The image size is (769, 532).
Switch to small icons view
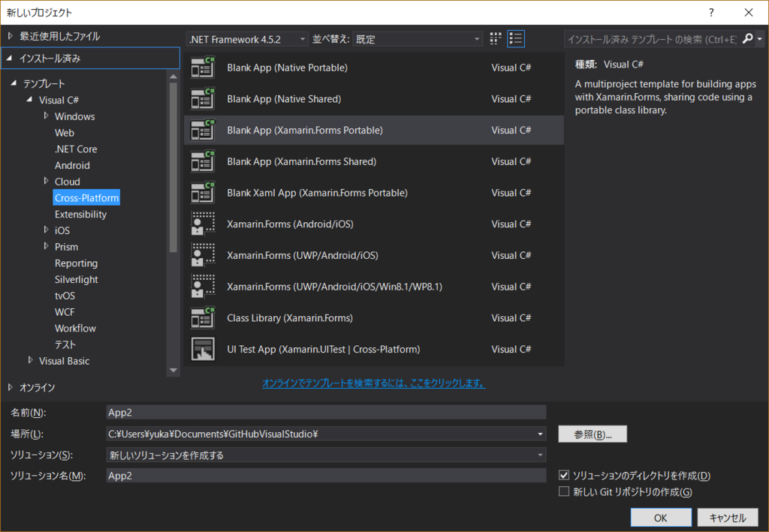click(496, 39)
